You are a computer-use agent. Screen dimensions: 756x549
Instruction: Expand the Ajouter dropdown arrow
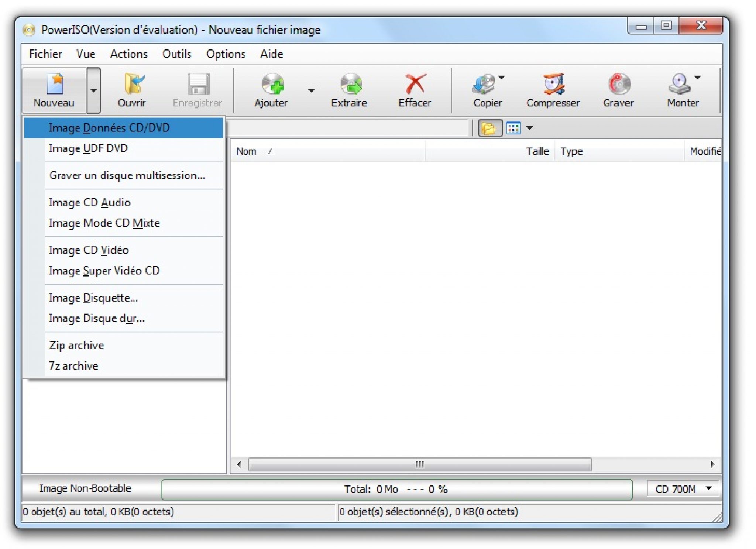(311, 90)
